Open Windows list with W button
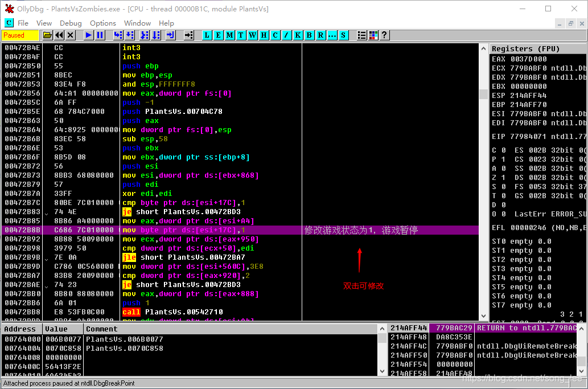Viewport: 588px width, 389px height. point(252,35)
